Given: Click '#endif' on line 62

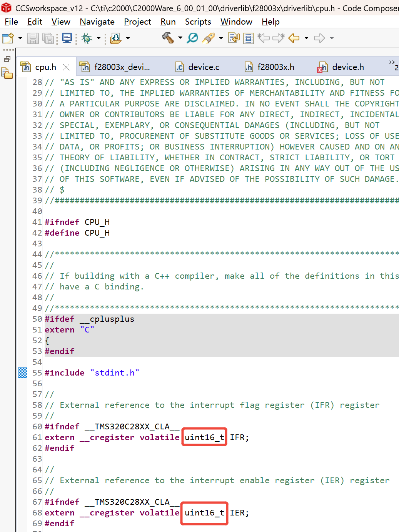Looking at the screenshot, I should point(60,448).
